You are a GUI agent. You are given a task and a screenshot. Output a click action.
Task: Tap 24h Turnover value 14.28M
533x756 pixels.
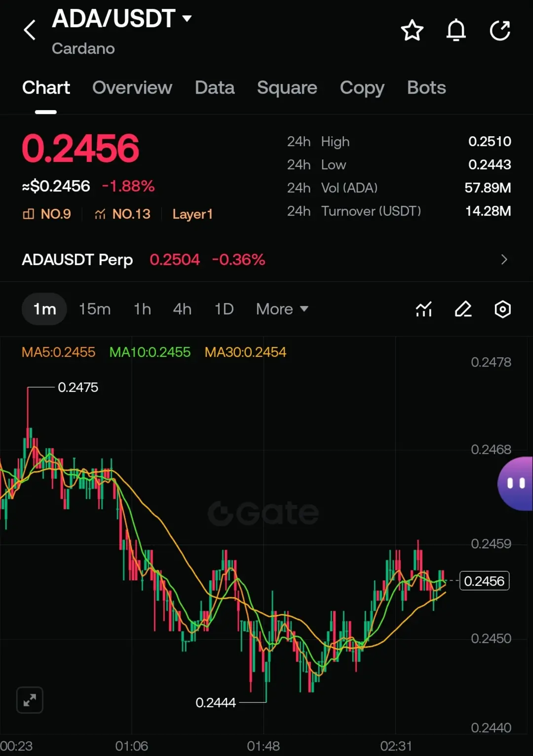[x=488, y=211]
